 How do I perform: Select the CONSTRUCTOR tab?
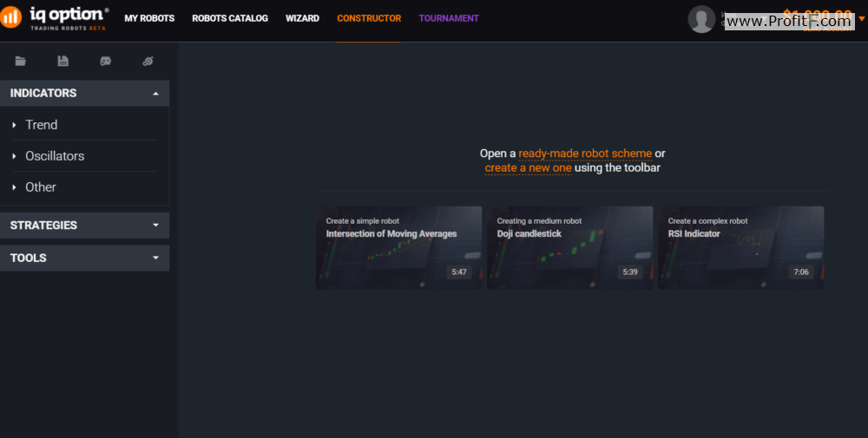click(369, 18)
